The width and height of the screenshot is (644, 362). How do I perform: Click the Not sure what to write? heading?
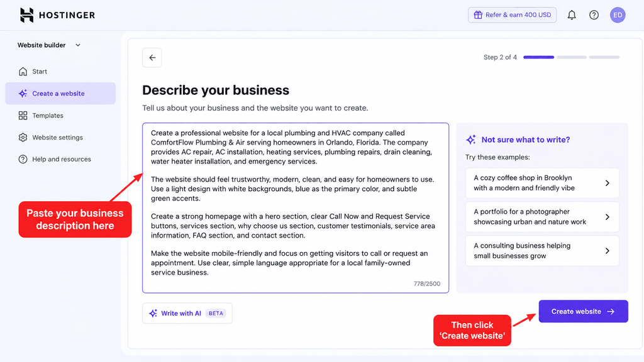pos(526,140)
